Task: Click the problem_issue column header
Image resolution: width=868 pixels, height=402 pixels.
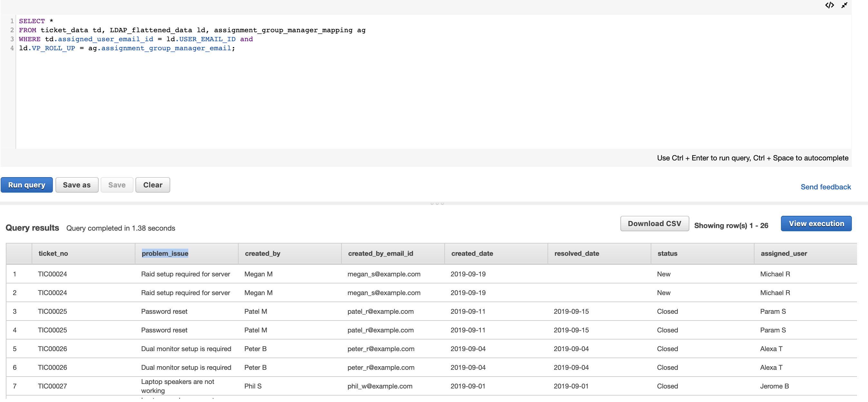Action: point(165,253)
